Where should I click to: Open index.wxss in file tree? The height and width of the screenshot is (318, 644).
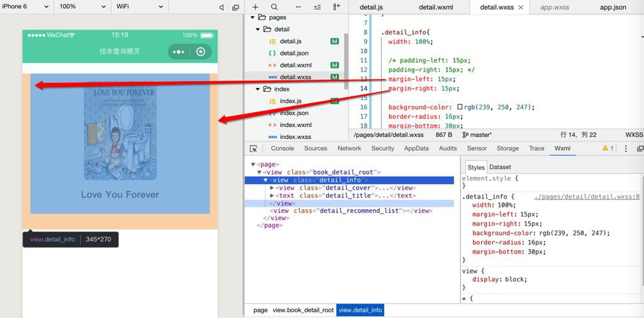pyautogui.click(x=296, y=136)
